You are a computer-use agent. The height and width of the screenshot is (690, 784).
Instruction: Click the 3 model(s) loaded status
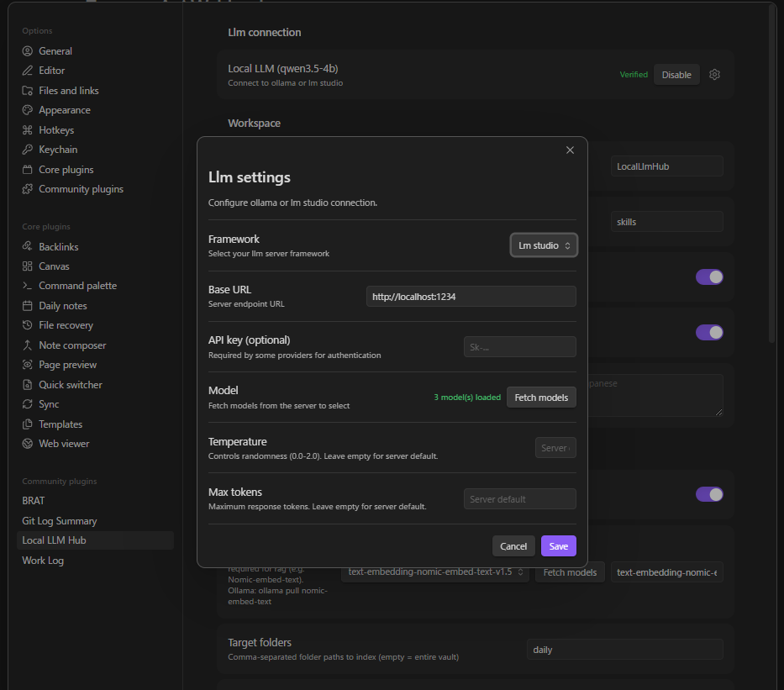pyautogui.click(x=467, y=398)
